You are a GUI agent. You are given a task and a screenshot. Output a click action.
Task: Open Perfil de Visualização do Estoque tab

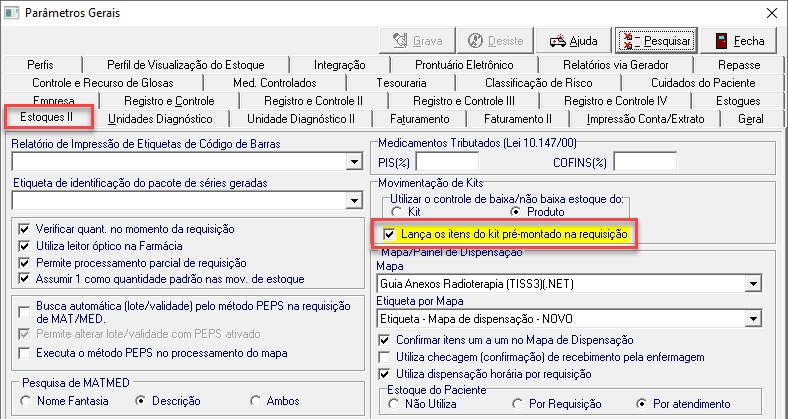[185, 65]
